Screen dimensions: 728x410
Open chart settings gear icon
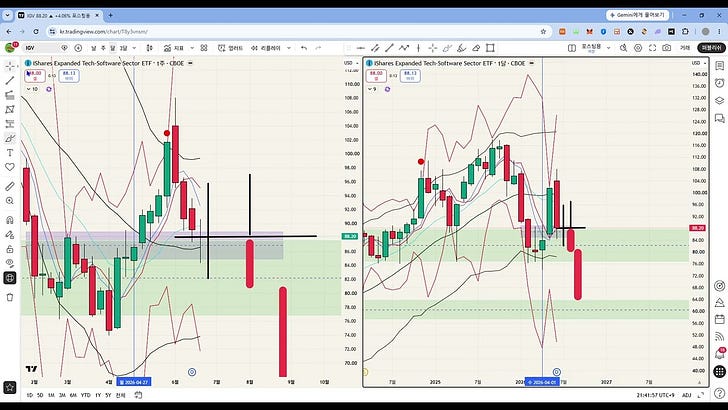click(638, 48)
